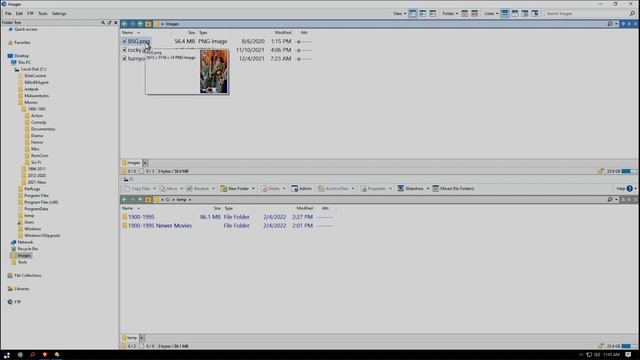The image size is (640, 360).
Task: Open the FTP menu
Action: pos(30,13)
